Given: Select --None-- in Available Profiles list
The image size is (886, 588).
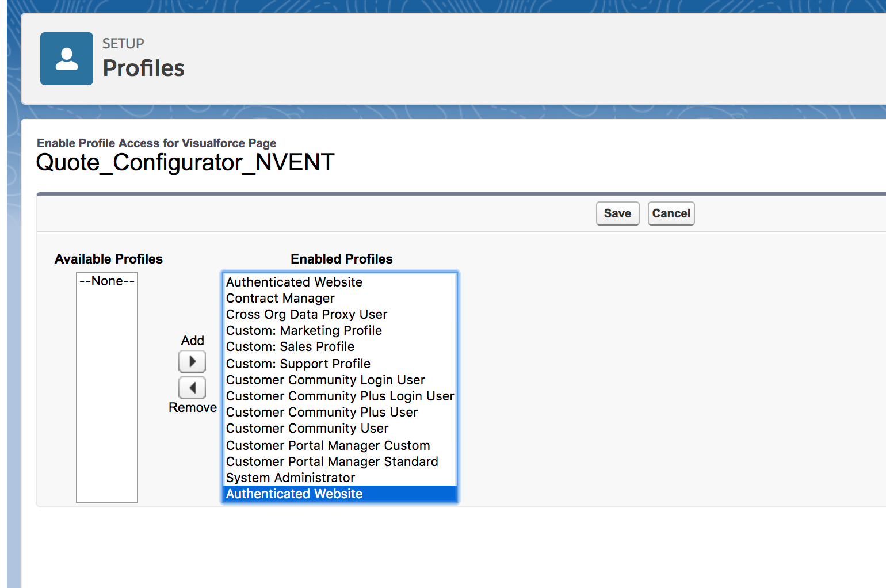Looking at the screenshot, I should [x=107, y=281].
